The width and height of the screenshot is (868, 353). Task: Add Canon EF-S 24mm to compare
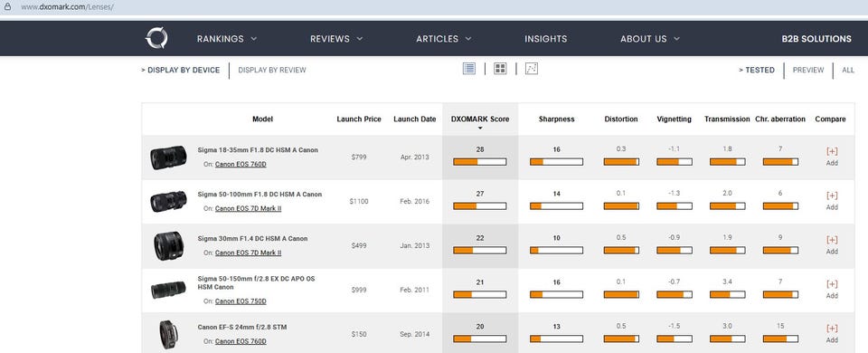pyautogui.click(x=832, y=334)
